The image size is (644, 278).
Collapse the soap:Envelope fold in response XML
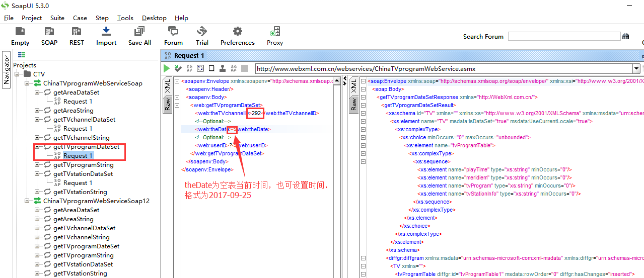pyautogui.click(x=363, y=81)
